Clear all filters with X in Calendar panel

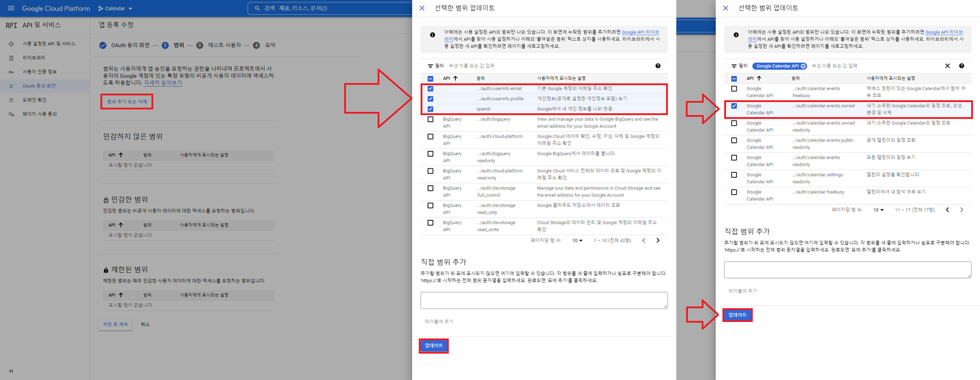(x=948, y=66)
